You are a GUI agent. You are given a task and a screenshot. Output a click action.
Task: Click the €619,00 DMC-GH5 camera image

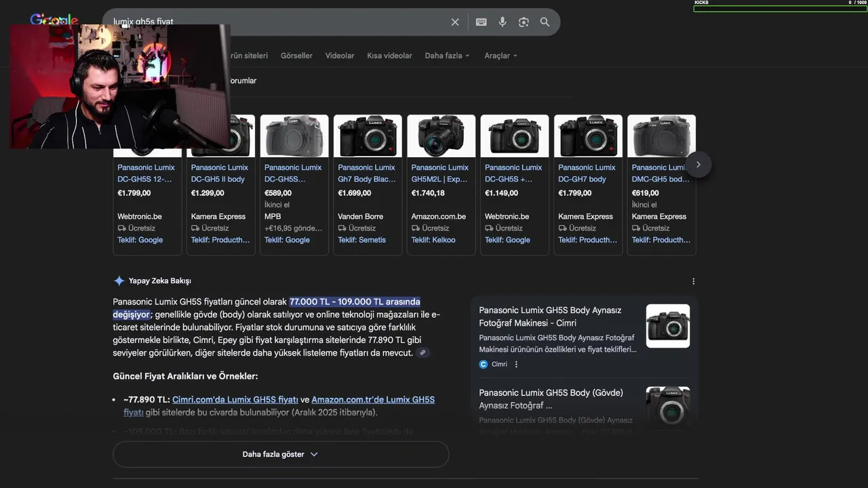point(661,136)
